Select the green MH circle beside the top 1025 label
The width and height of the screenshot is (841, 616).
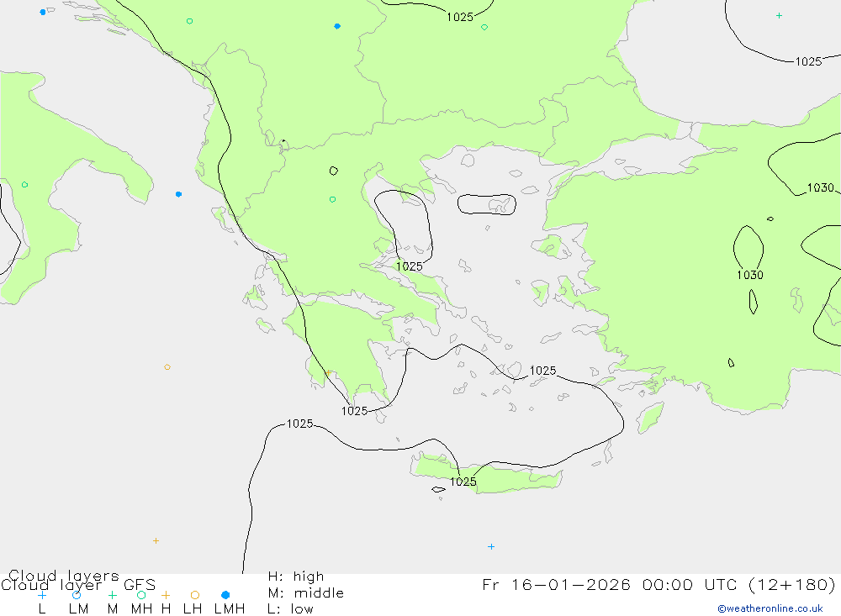484,28
